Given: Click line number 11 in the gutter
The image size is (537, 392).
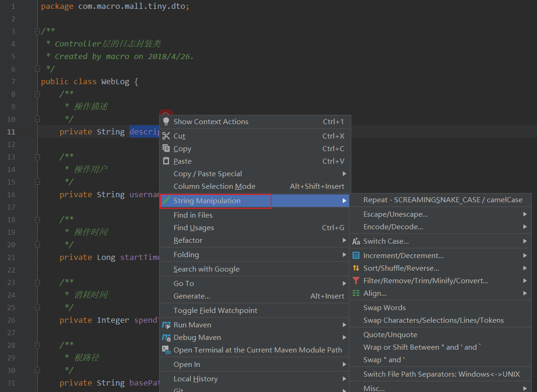Looking at the screenshot, I should click(x=11, y=132).
